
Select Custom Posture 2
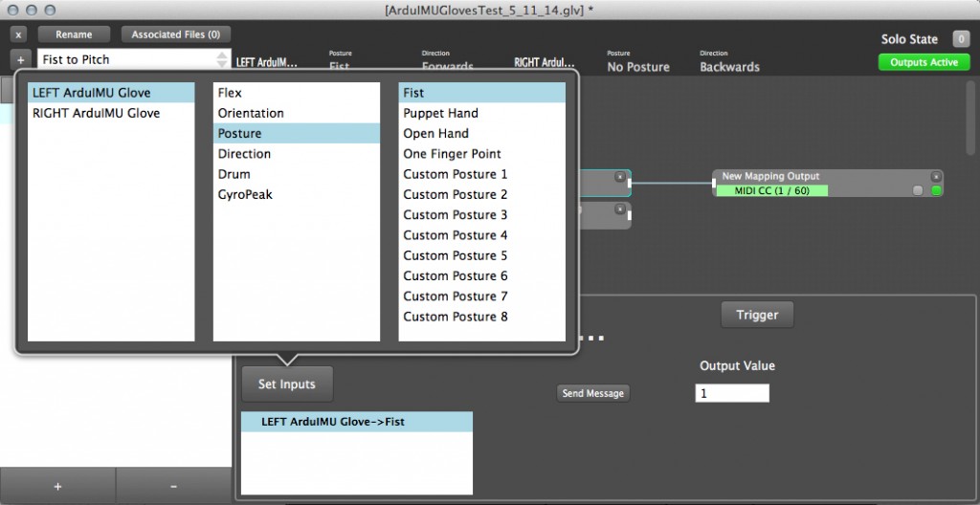[x=482, y=194]
